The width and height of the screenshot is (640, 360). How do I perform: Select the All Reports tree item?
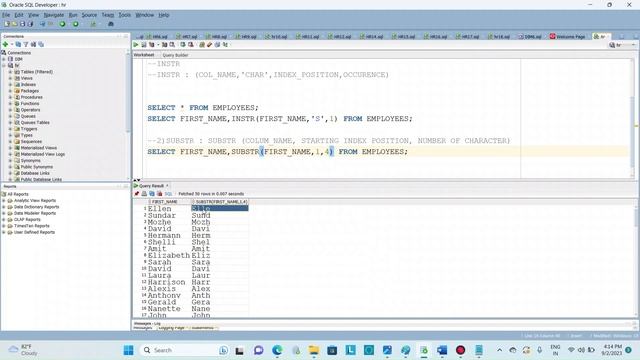pyautogui.click(x=18, y=194)
